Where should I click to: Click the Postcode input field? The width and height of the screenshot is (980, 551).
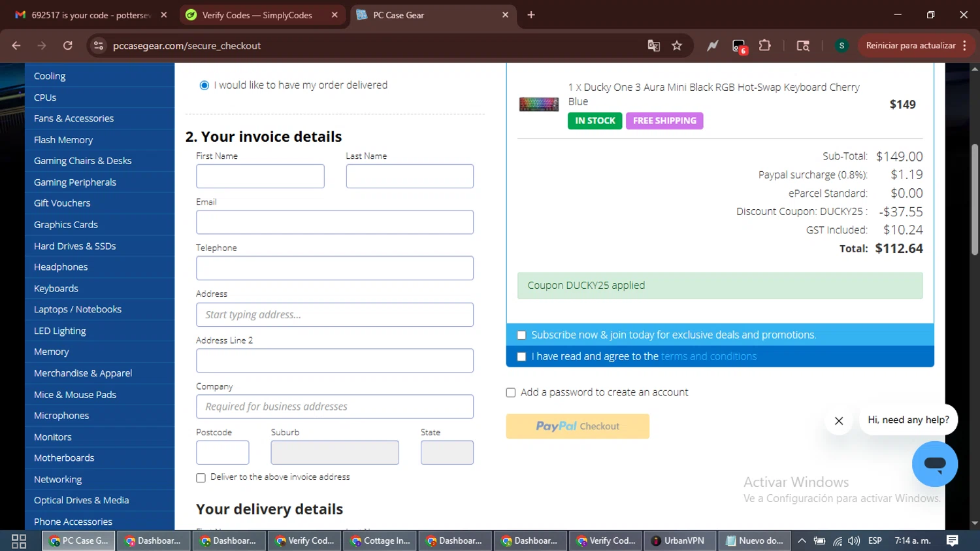click(x=223, y=452)
